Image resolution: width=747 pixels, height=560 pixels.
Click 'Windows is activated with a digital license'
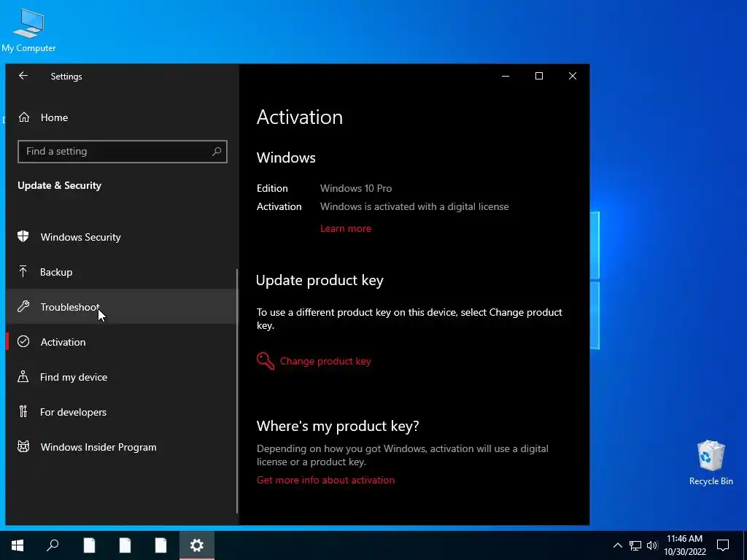tap(414, 206)
